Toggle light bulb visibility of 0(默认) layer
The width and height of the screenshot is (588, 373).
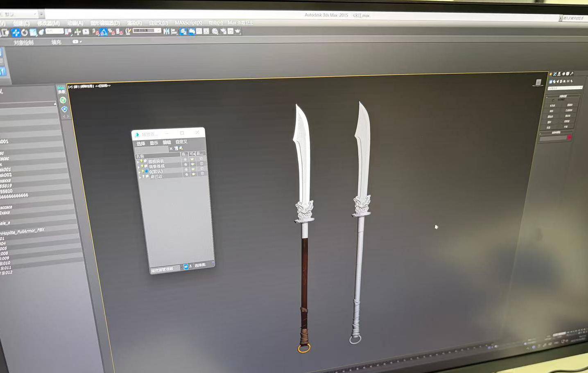coord(142,172)
